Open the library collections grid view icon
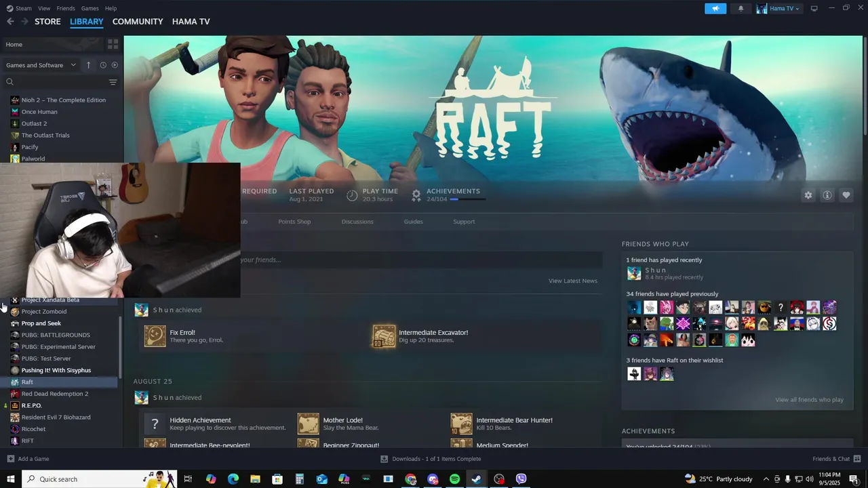 pos(113,44)
